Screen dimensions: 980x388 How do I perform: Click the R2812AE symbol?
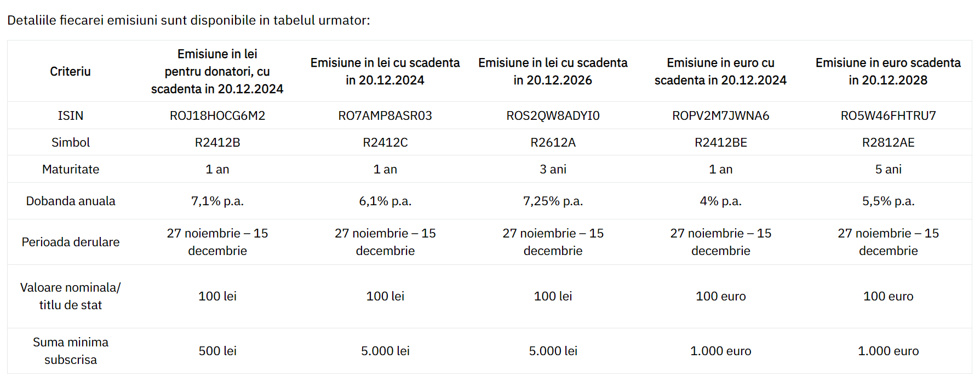pos(888,142)
